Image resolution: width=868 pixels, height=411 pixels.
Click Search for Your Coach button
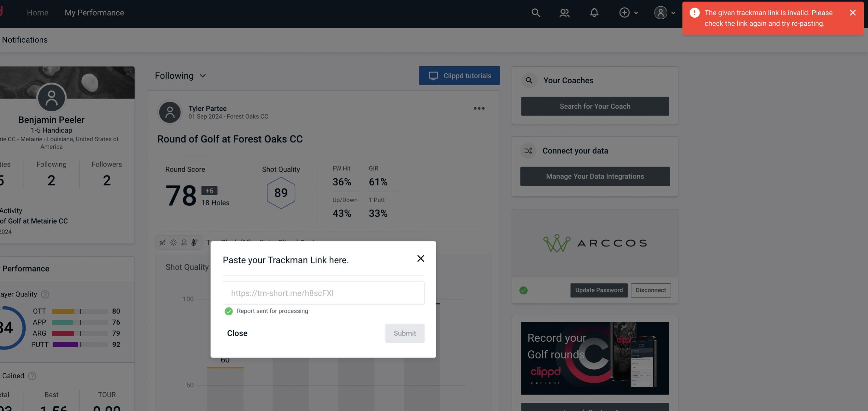595,106
